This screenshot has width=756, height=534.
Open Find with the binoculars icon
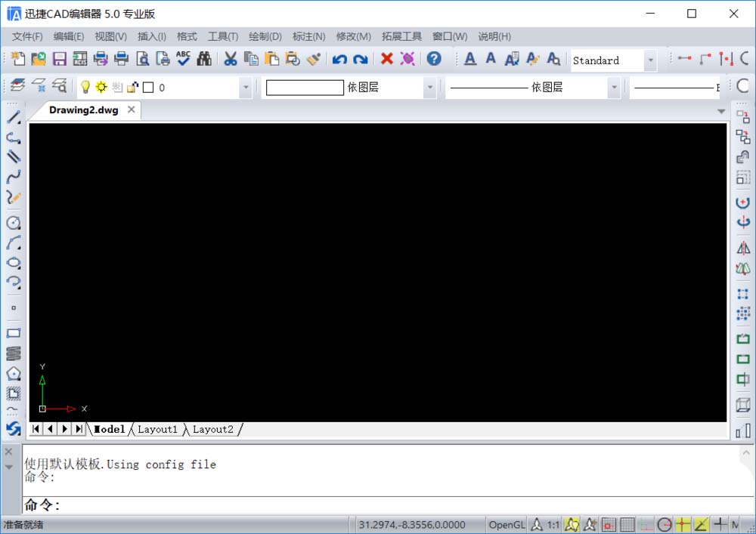coord(204,59)
